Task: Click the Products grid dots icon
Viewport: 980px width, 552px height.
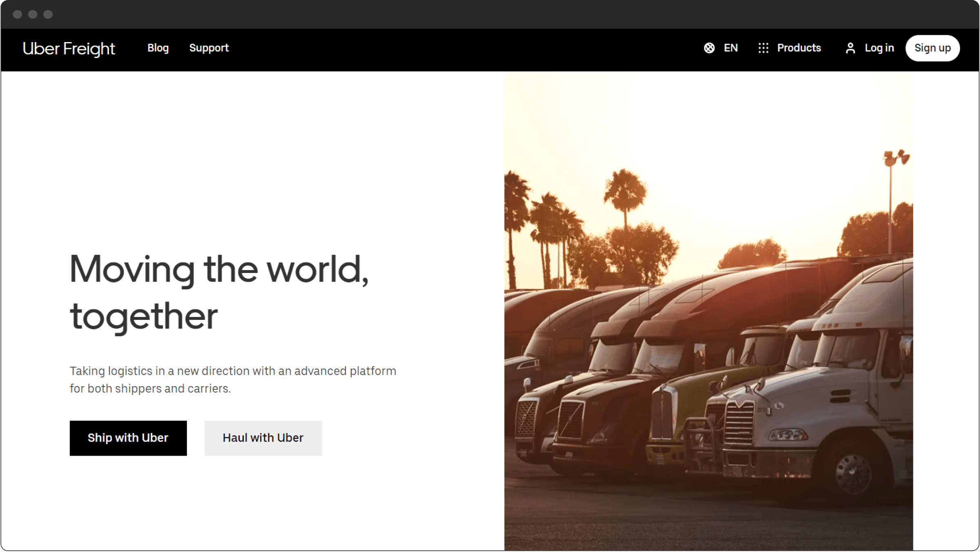Action: 763,48
